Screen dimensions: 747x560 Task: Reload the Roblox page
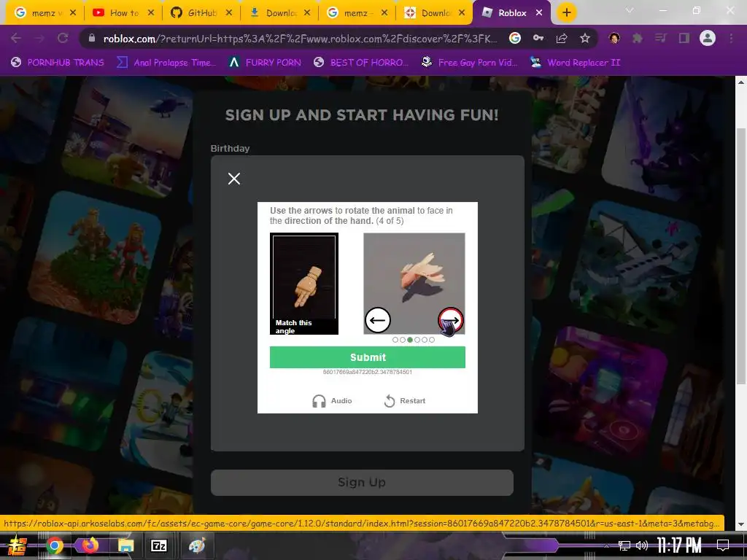(x=63, y=38)
